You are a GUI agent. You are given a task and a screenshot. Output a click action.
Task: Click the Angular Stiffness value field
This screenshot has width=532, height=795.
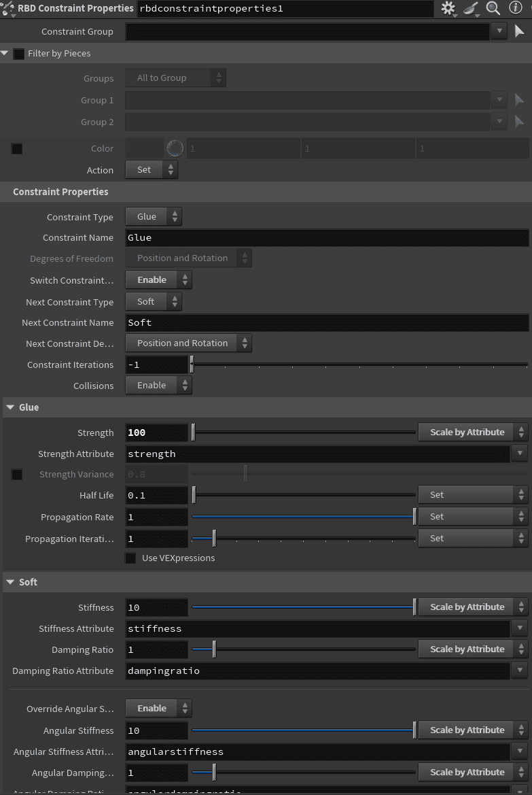click(156, 730)
